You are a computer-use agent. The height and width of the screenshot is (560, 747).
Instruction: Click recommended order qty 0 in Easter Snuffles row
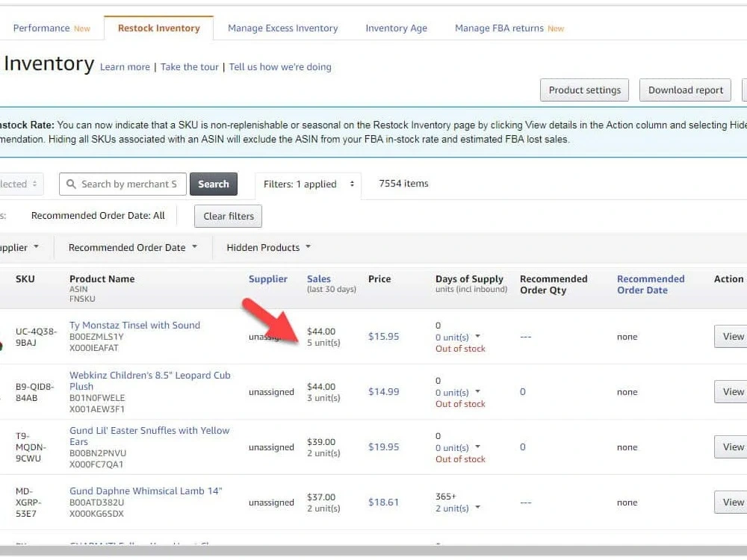[x=523, y=447]
